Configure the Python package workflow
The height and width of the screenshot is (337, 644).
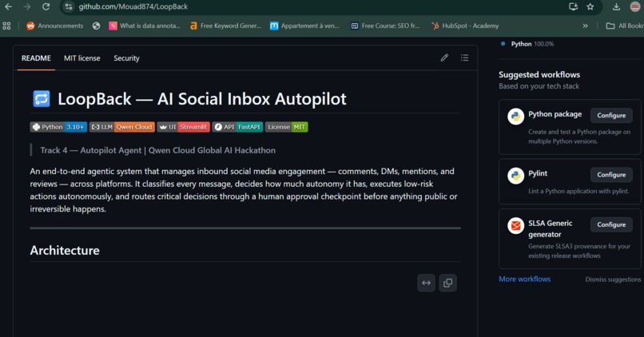tap(611, 115)
